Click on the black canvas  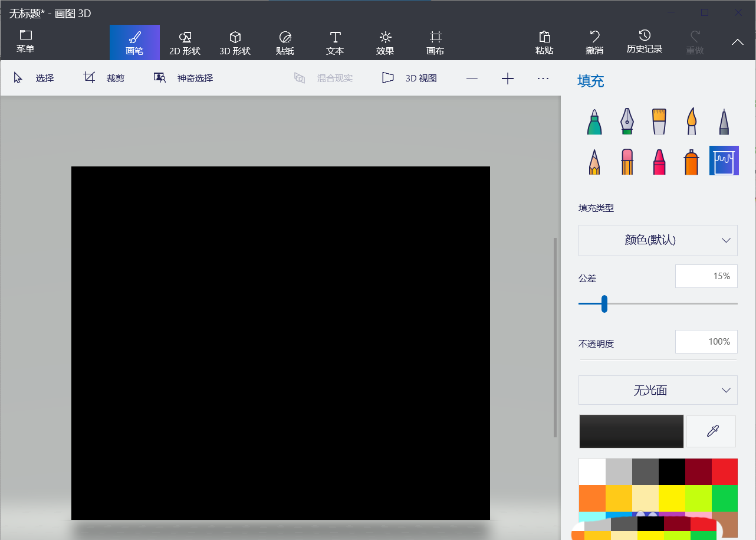(x=281, y=343)
